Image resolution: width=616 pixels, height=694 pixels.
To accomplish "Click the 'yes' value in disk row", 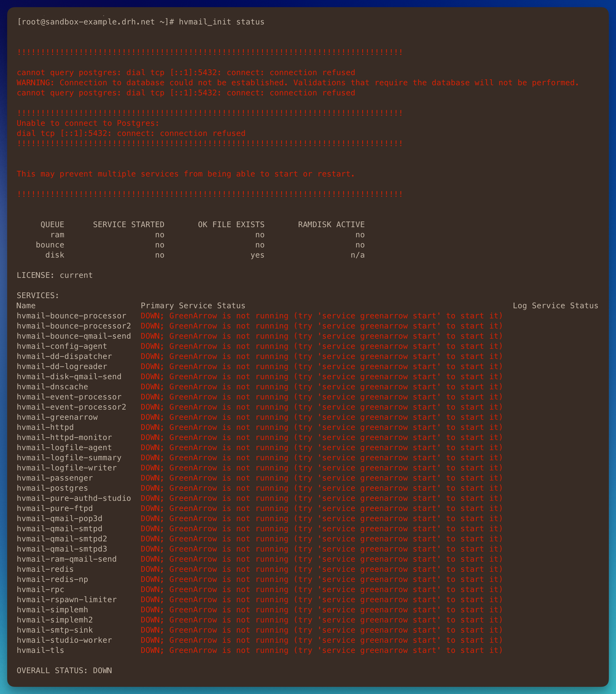I will click(x=257, y=255).
